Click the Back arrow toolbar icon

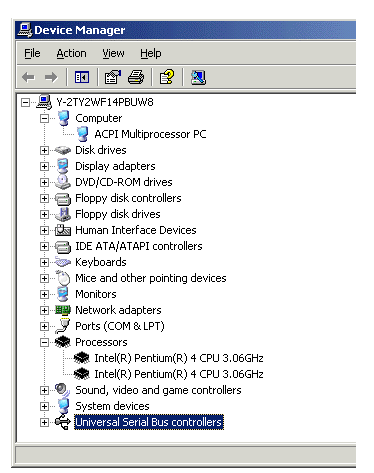click(28, 78)
